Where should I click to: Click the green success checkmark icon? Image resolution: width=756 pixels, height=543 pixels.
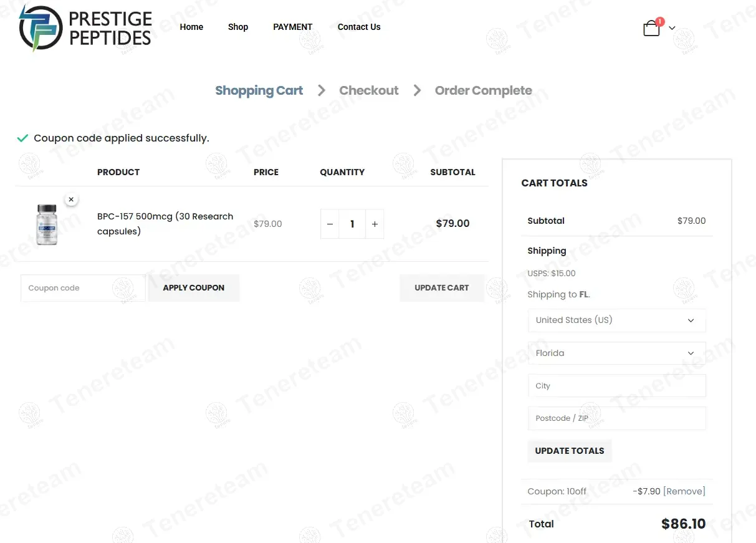tap(22, 138)
